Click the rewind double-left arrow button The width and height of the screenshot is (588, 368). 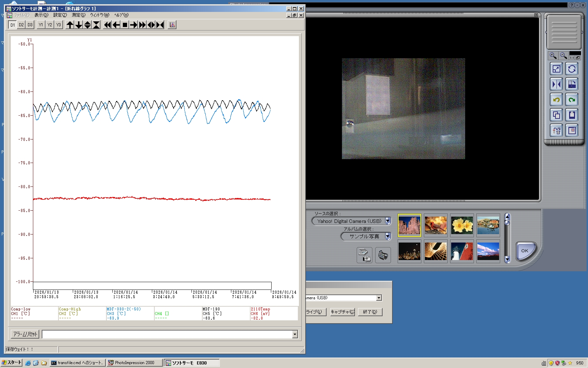[x=107, y=25]
